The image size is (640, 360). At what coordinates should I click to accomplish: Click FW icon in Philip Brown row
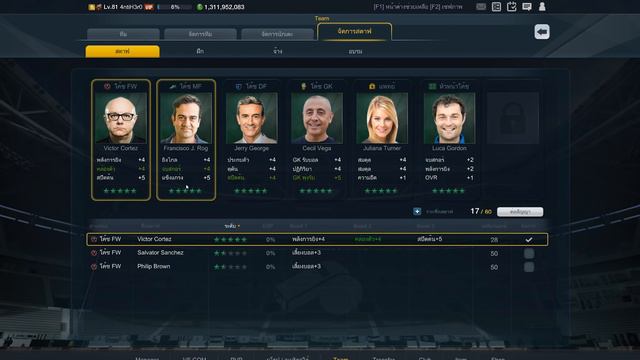coord(94,267)
